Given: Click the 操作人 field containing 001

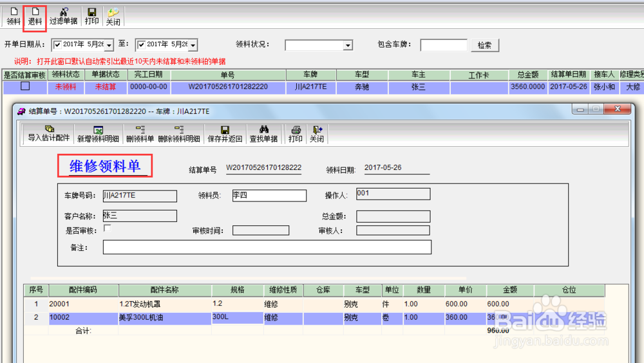Looking at the screenshot, I should [x=393, y=194].
